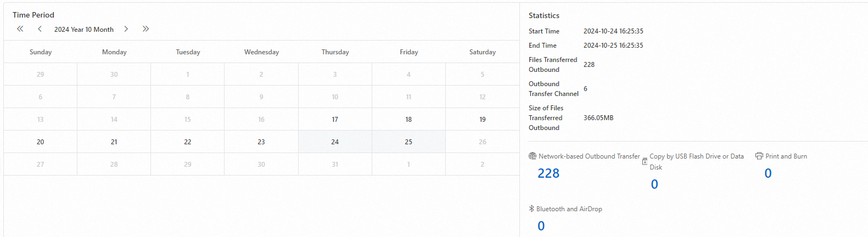Jump to next year with double-right arrow
Screen dimensions: 868x237
click(145, 29)
